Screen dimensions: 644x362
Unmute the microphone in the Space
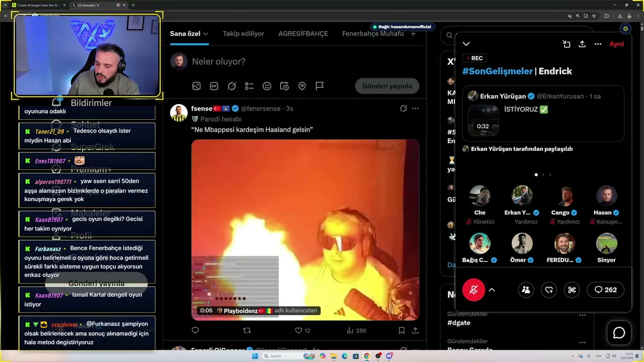pos(473,290)
